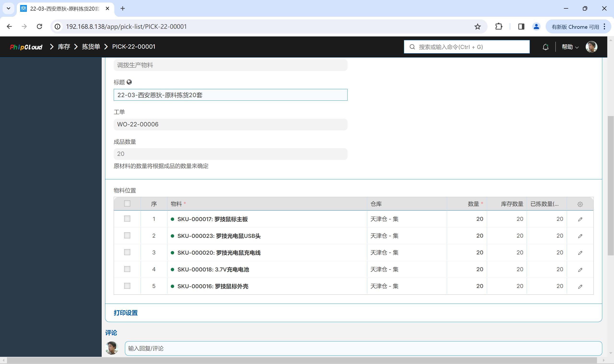614x364 pixels.
Task: Toggle the select-all checkbox in the table header
Action: coord(127,204)
